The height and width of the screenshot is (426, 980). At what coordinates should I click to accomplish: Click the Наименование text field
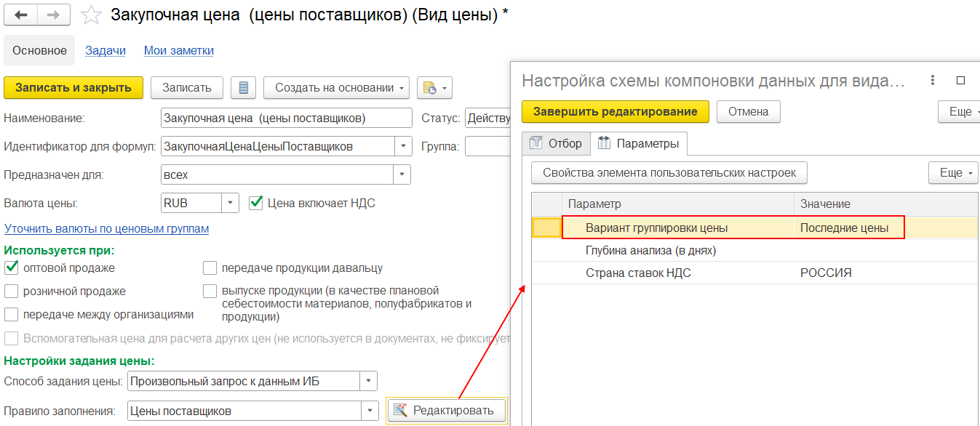(286, 118)
